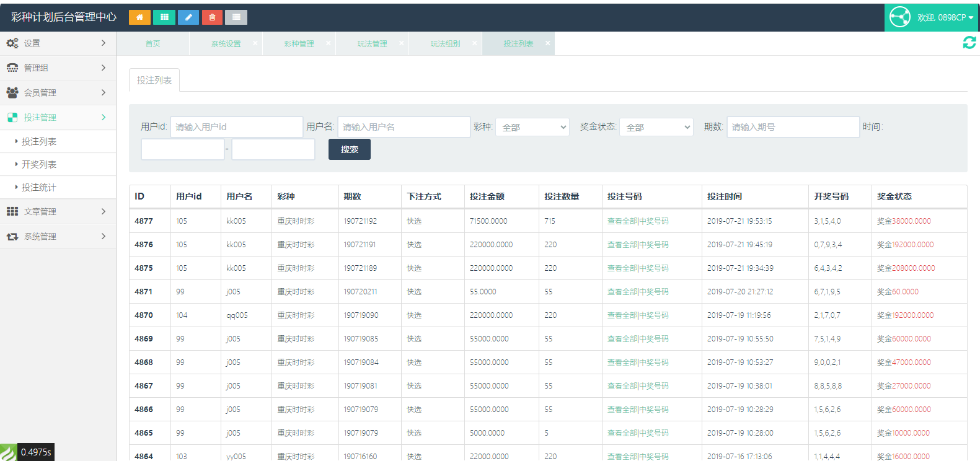Switch to the 首页 tab

point(152,44)
